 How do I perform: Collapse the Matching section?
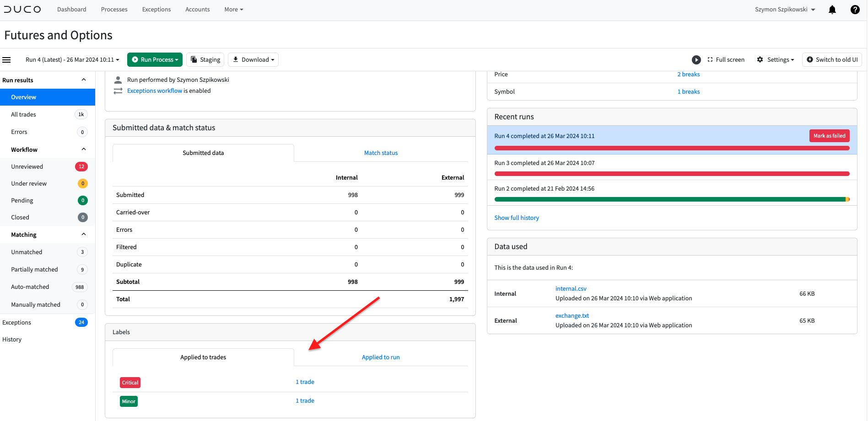[x=84, y=234]
